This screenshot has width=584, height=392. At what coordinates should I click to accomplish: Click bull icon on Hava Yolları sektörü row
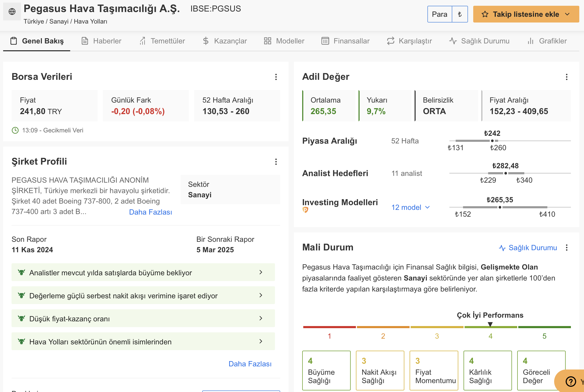(x=21, y=341)
